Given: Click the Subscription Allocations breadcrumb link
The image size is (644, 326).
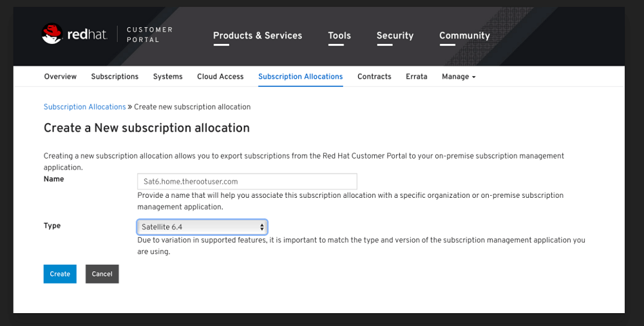Looking at the screenshot, I should [x=84, y=107].
